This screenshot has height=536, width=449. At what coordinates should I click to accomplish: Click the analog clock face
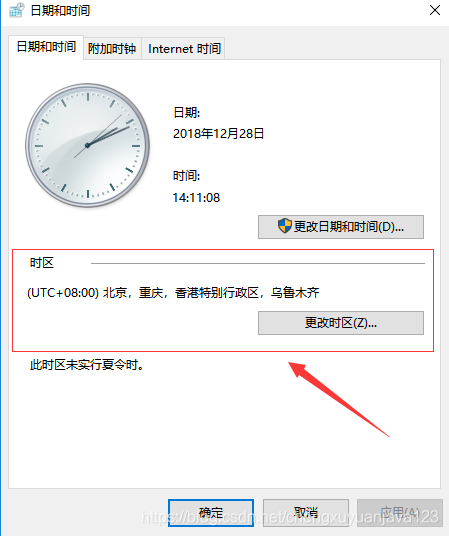pos(88,145)
